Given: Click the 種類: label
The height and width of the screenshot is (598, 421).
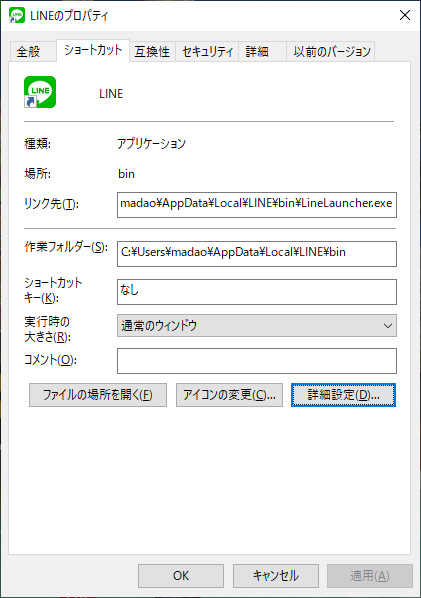Looking at the screenshot, I should [x=37, y=144].
